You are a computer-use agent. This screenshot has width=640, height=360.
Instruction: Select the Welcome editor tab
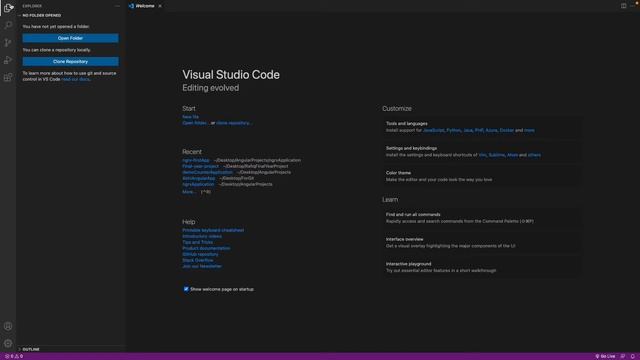click(x=146, y=6)
